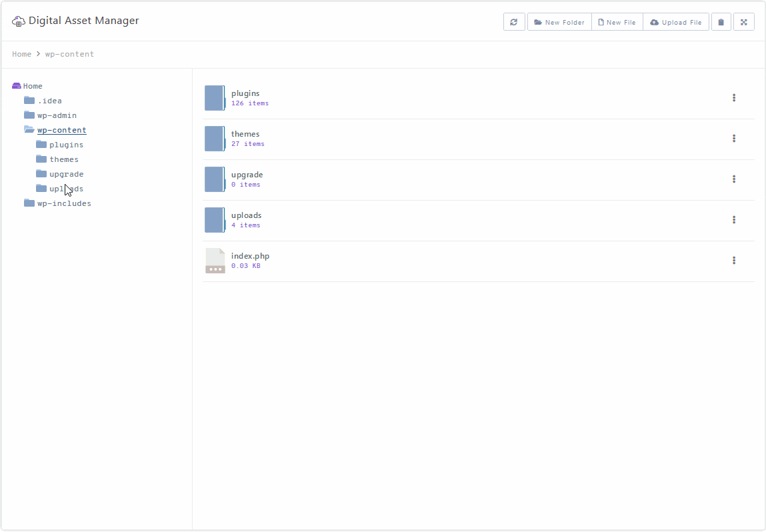
Task: Select upgrade label in the folder tree
Action: point(67,174)
